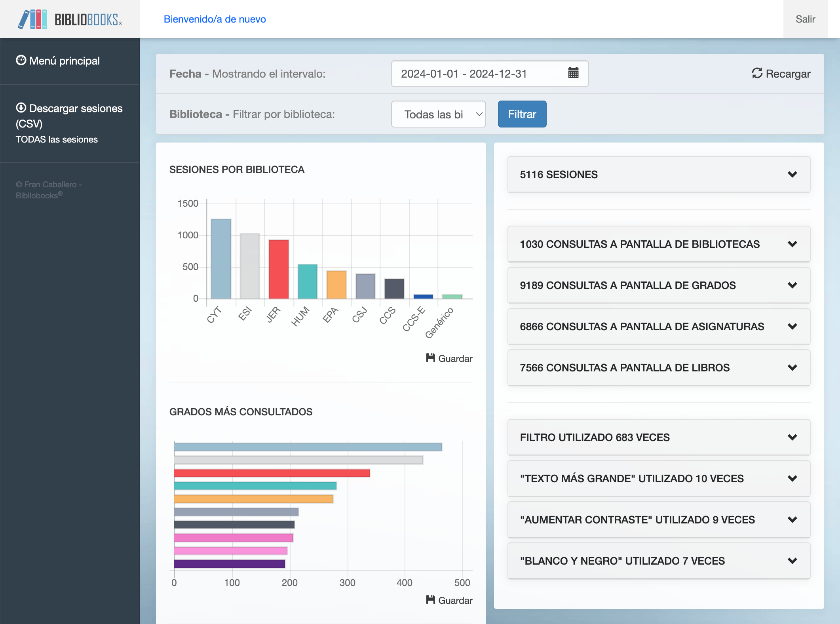Click the Recargar refresh icon

(x=757, y=74)
